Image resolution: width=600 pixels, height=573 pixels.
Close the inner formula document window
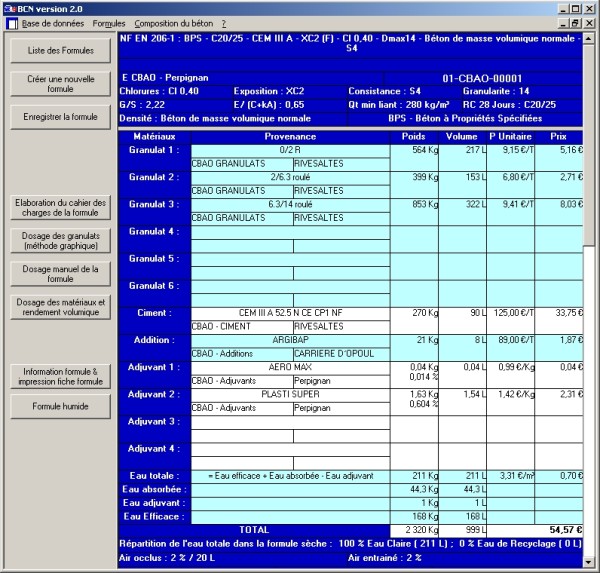590,22
